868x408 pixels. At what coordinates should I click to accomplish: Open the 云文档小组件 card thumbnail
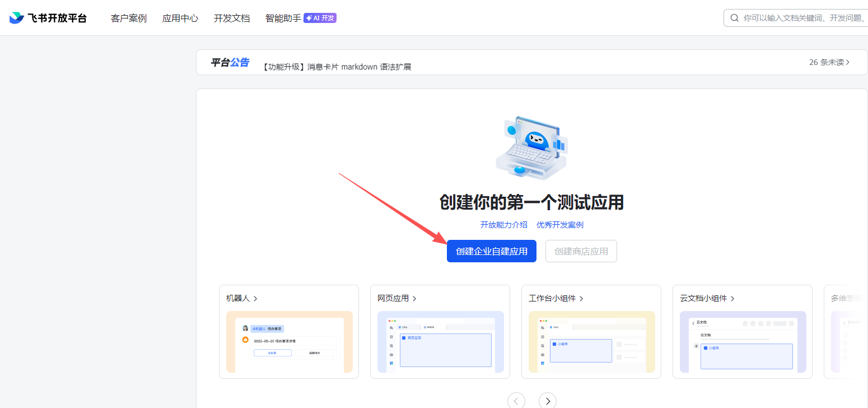[x=743, y=342]
